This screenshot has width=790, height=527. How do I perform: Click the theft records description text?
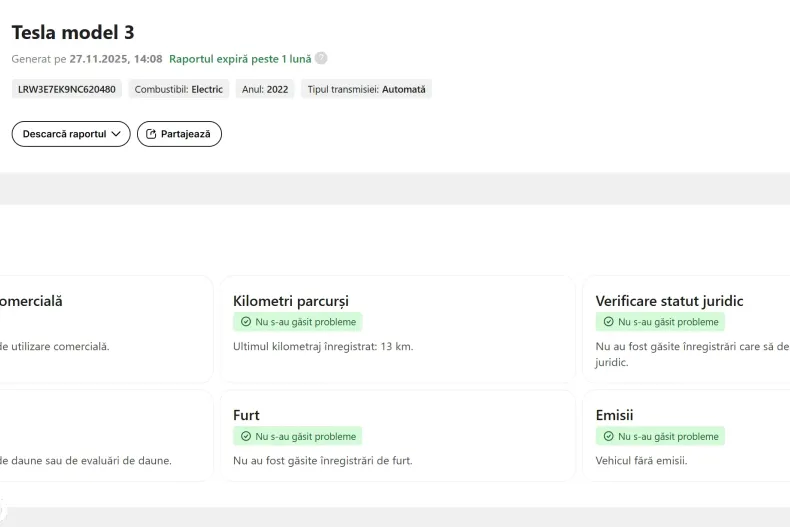[x=322, y=460]
